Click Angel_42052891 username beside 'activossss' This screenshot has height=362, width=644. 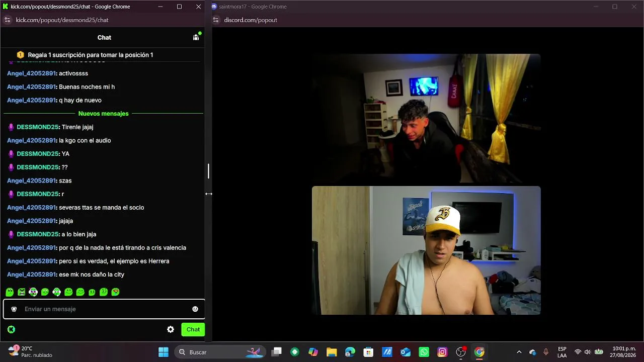31,73
